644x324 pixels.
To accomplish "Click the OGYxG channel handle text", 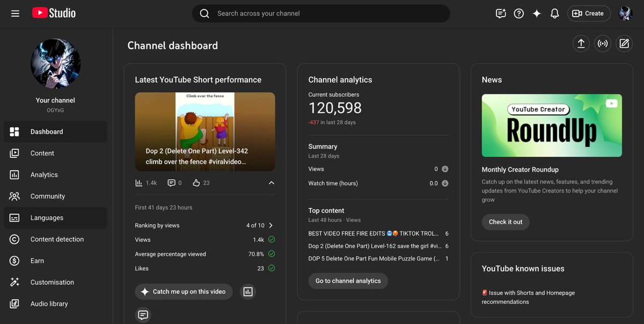I will [55, 111].
